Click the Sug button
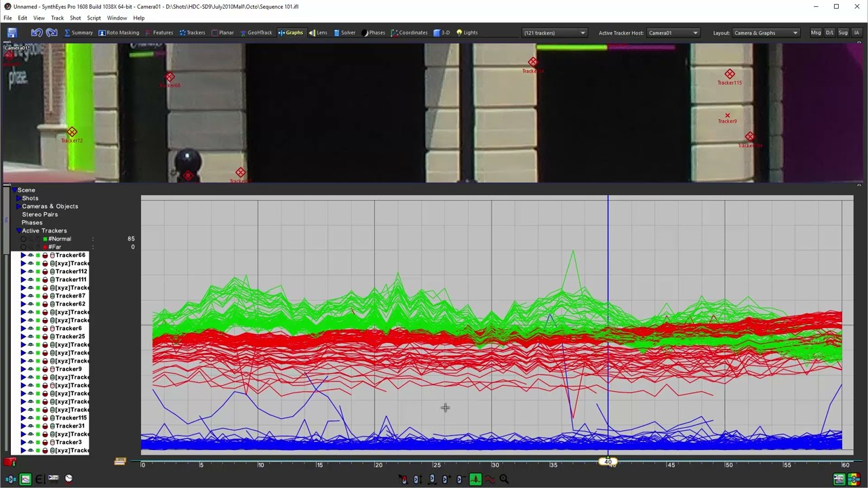This screenshot has height=488, width=868. click(843, 33)
